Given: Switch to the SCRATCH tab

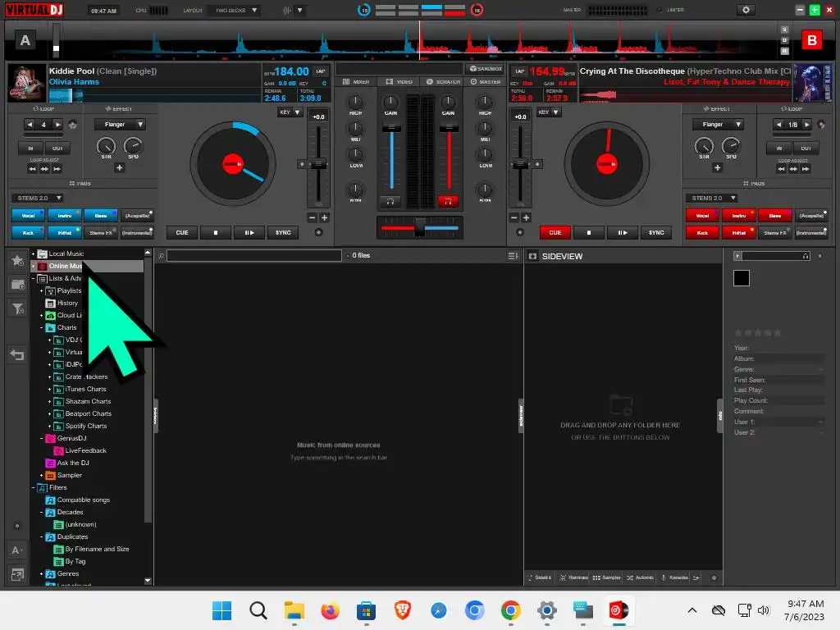Looking at the screenshot, I should pos(443,82).
